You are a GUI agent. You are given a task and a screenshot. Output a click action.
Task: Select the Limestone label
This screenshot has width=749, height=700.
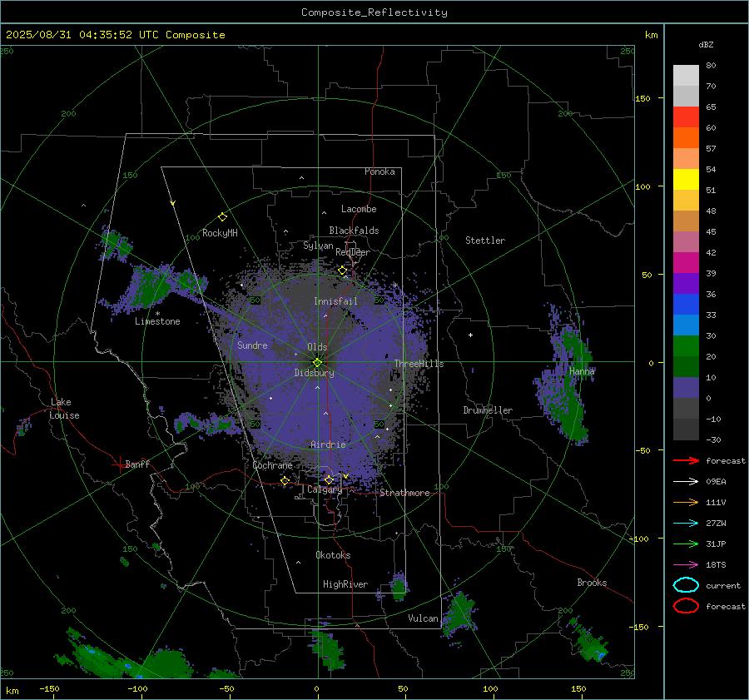pyautogui.click(x=157, y=321)
